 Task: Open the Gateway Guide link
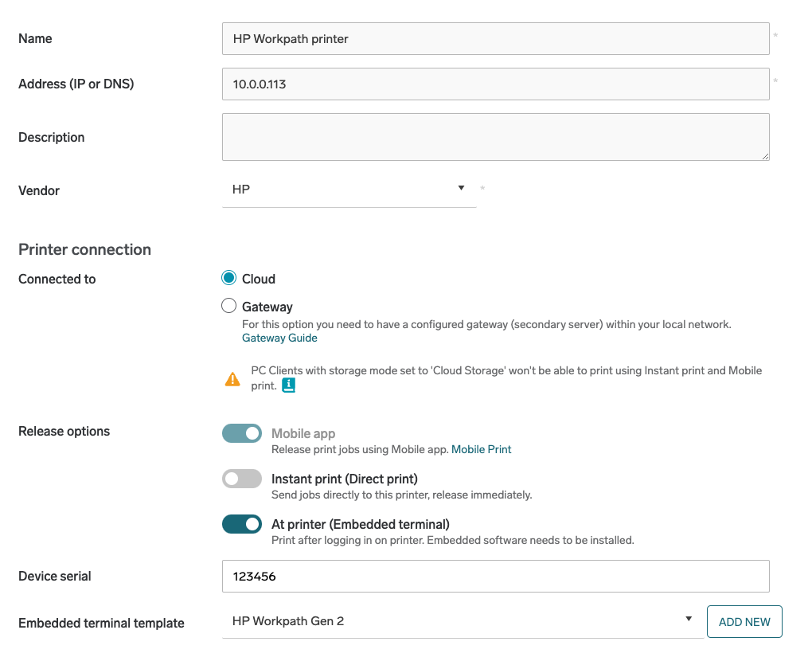pyautogui.click(x=279, y=338)
